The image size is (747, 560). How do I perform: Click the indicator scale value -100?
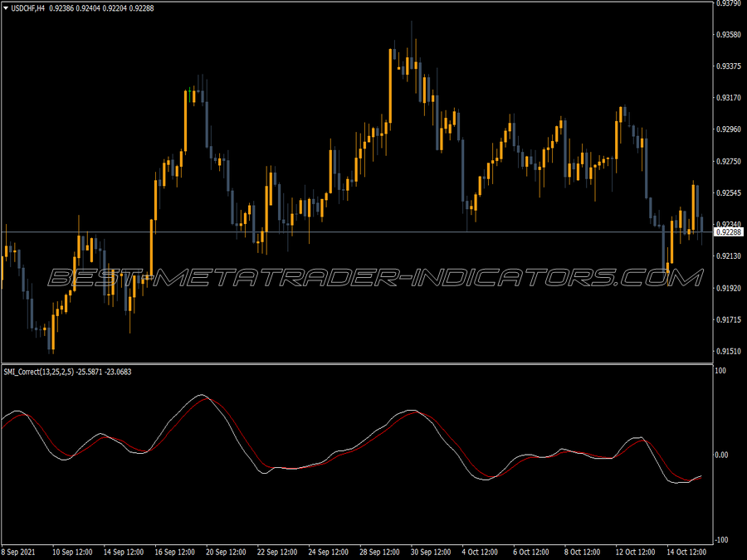tap(720, 539)
